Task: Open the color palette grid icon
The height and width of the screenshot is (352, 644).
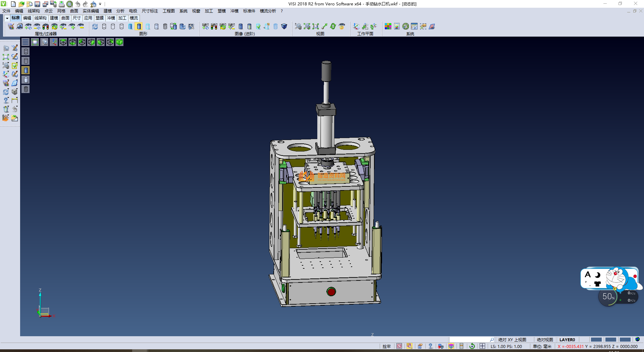Action: [388, 27]
